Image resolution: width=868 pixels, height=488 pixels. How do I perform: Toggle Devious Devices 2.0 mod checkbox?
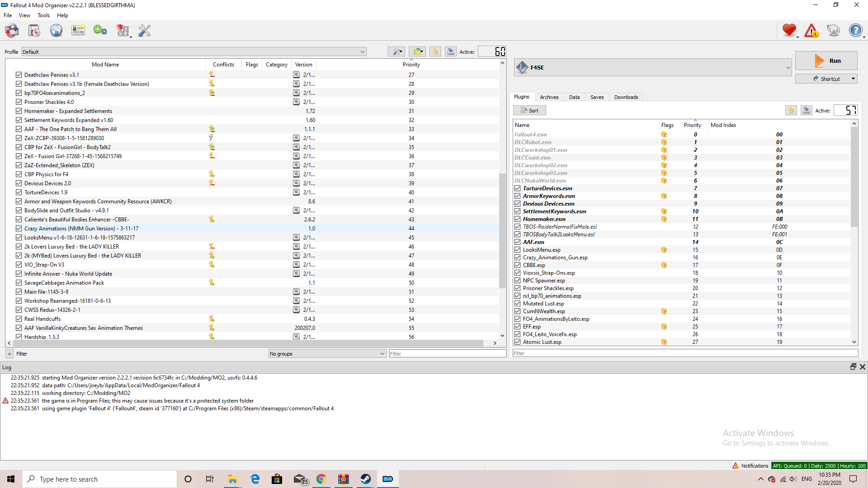(19, 183)
